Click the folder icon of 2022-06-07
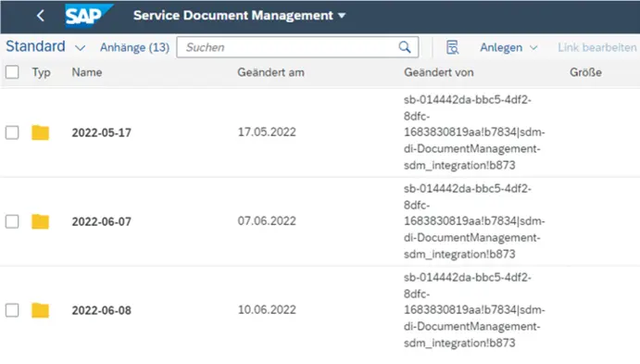Screen dimensions: 640x364 tap(41, 221)
